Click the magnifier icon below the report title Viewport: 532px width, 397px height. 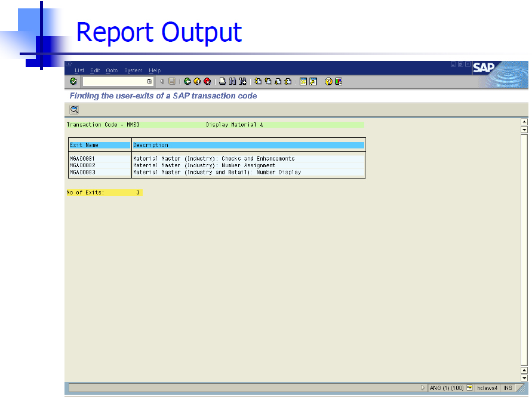[74, 110]
